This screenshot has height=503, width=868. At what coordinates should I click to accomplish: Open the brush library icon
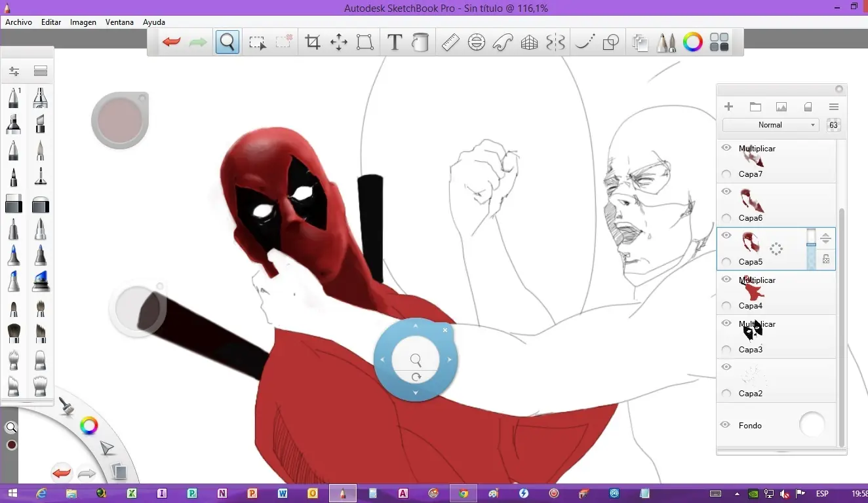41,71
